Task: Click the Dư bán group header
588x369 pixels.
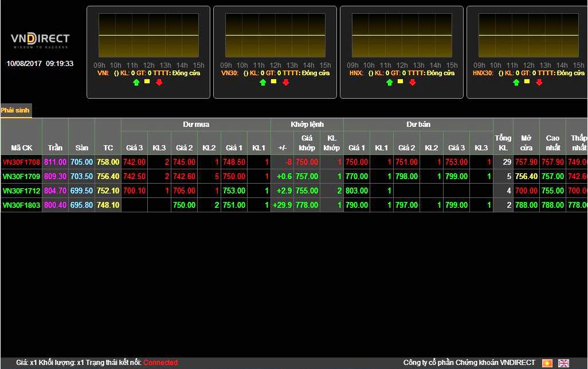Action: (x=418, y=125)
